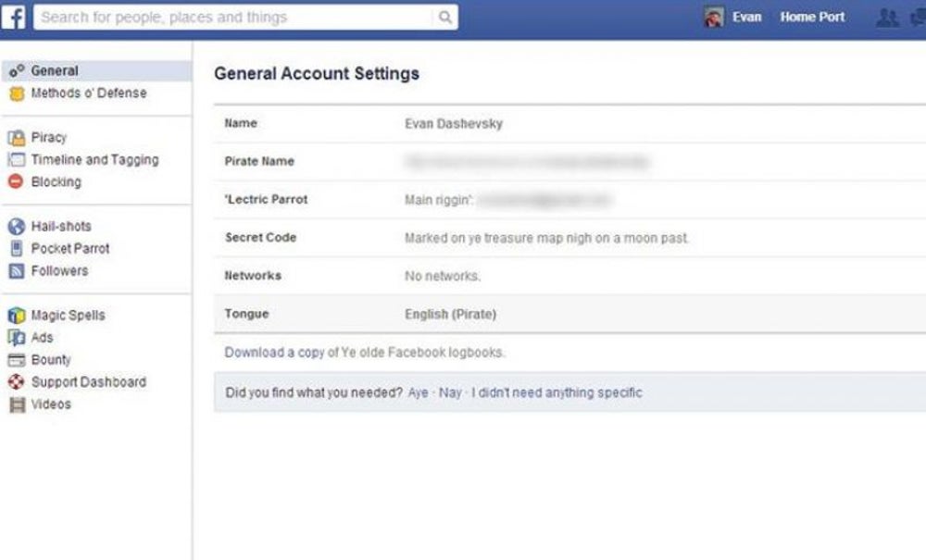Image resolution: width=926 pixels, height=560 pixels.
Task: Click the Secret Code label
Action: 260,237
